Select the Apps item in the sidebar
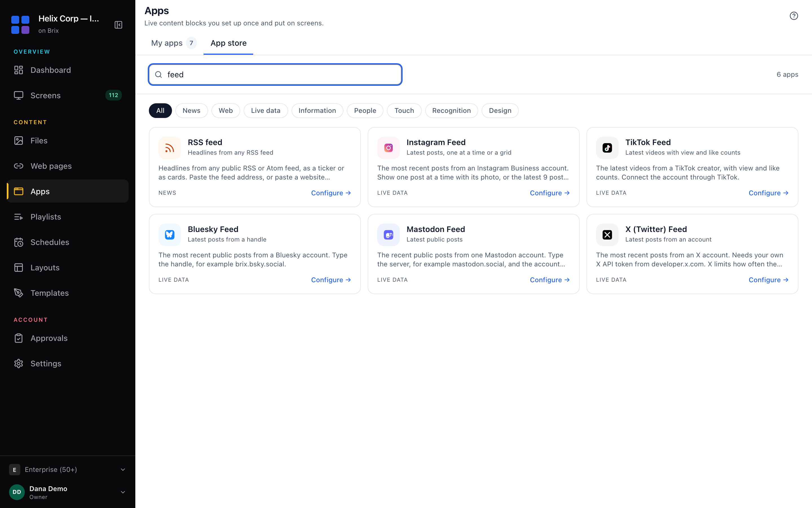The image size is (812, 508). 67,191
